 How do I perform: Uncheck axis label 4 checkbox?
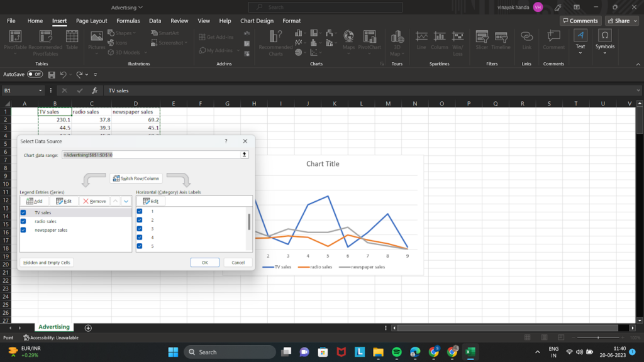(x=140, y=237)
